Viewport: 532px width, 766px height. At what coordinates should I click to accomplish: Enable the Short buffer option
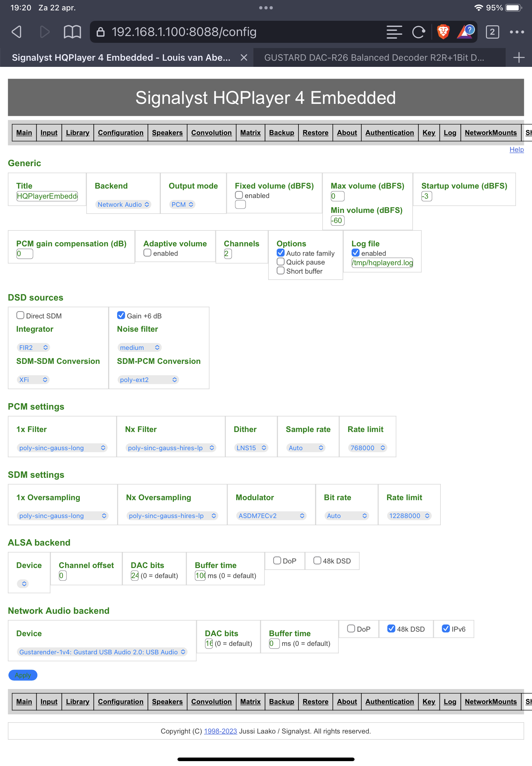point(281,271)
